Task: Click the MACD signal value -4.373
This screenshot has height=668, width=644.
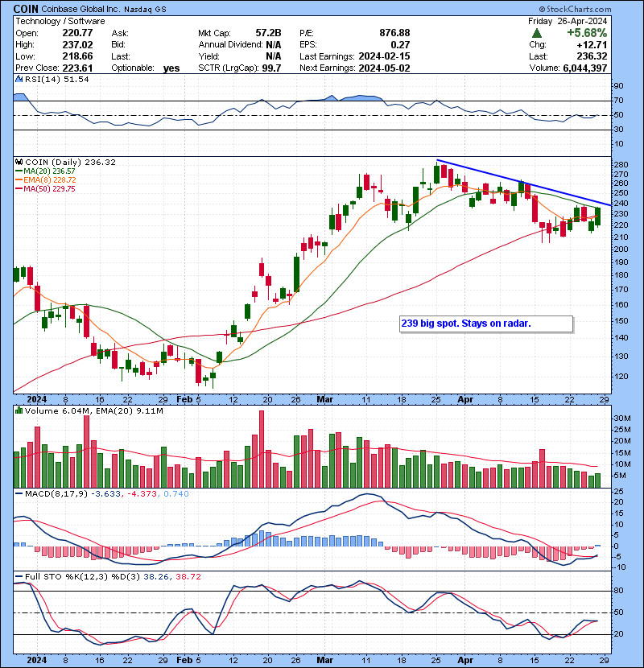Action: pos(142,494)
